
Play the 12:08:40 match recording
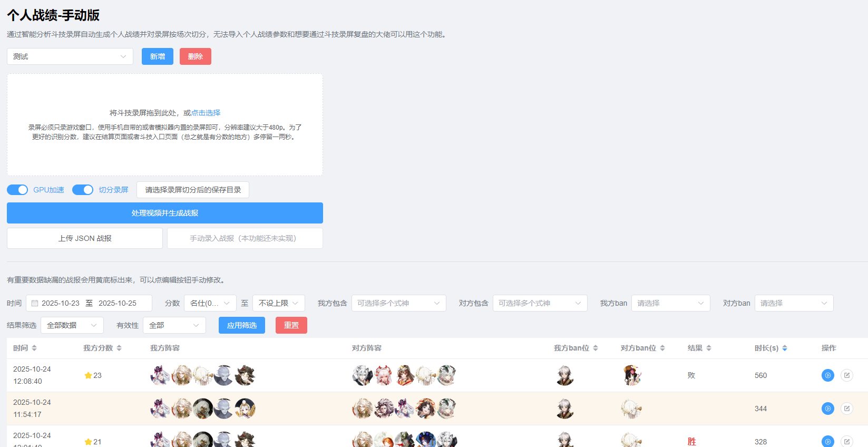click(827, 375)
